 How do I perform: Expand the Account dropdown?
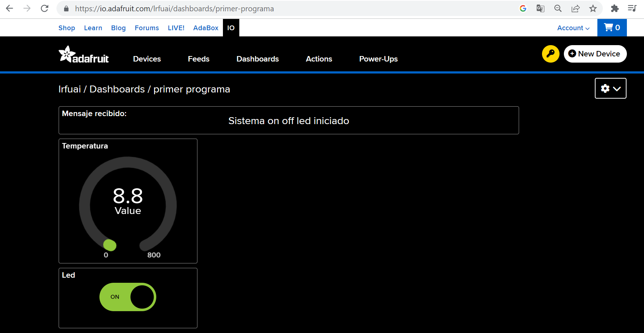[573, 28]
